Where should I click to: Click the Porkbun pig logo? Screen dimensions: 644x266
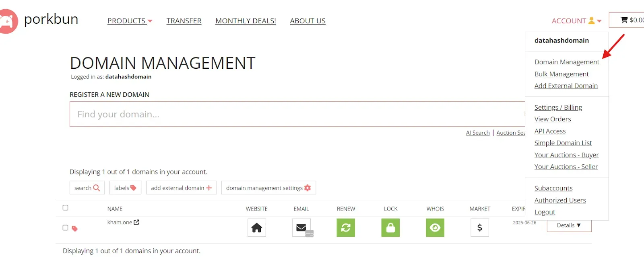click(x=8, y=21)
